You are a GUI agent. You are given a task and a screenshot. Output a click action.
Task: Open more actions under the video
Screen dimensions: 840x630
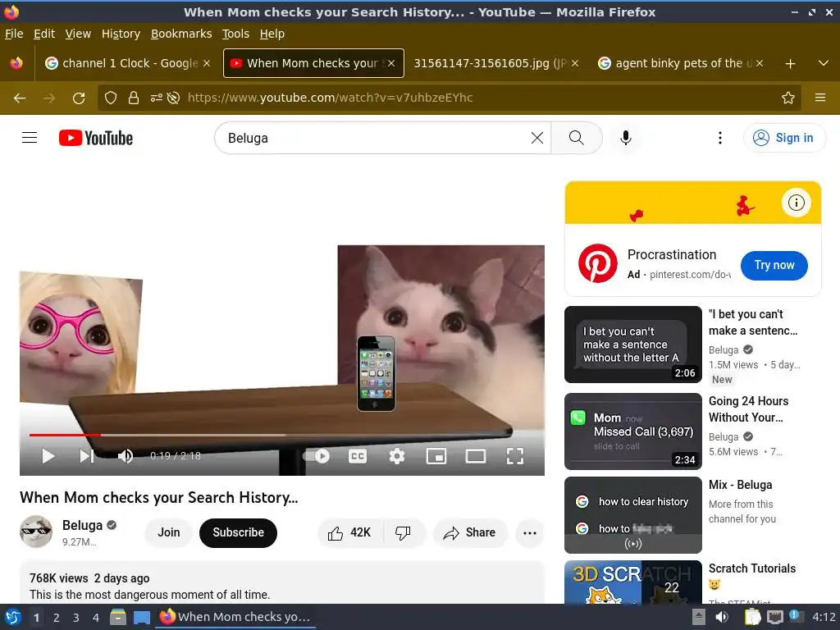pos(529,532)
